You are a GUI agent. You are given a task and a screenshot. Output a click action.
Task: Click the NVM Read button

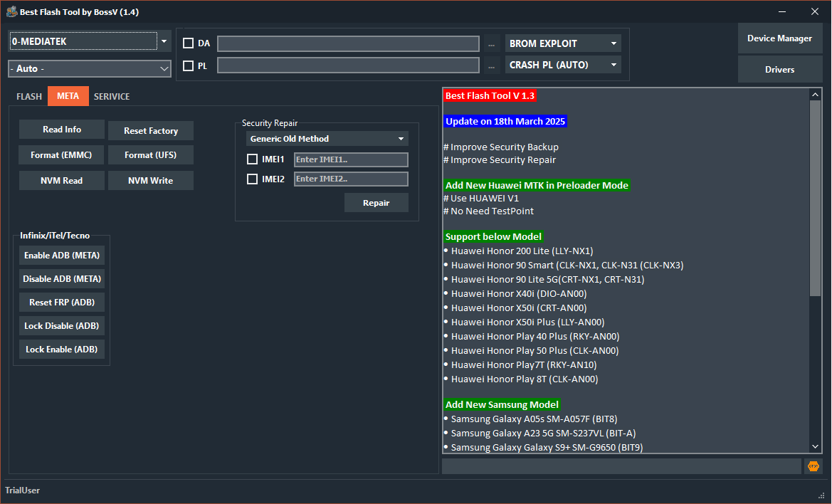[61, 180]
